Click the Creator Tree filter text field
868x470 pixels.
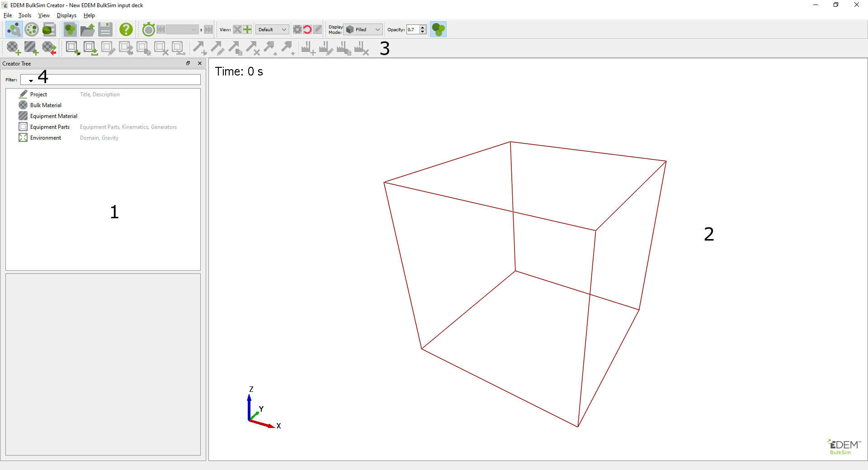click(x=118, y=80)
